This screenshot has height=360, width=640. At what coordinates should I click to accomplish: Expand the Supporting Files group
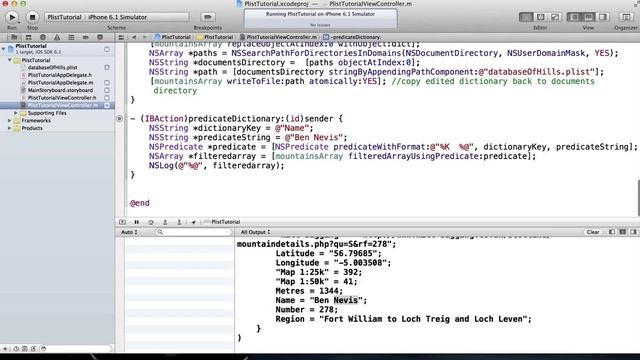click(16, 113)
